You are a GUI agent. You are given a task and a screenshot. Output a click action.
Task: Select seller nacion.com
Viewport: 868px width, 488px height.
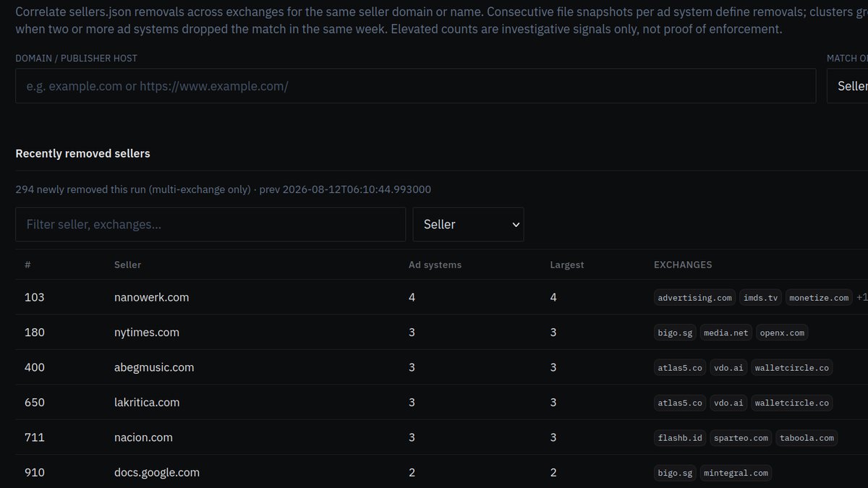click(x=143, y=437)
